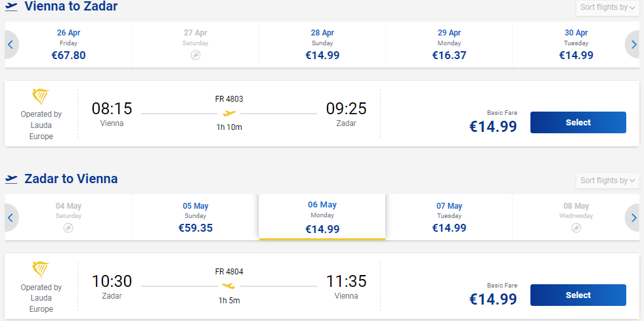The height and width of the screenshot is (321, 644).
Task: Pick the 30 Apr Tuesday date
Action: pos(576,45)
